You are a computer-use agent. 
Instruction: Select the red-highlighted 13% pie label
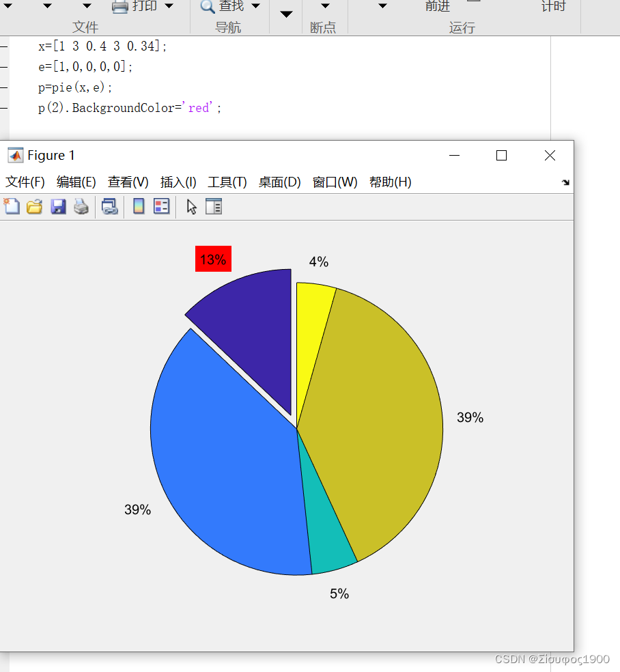(x=212, y=259)
